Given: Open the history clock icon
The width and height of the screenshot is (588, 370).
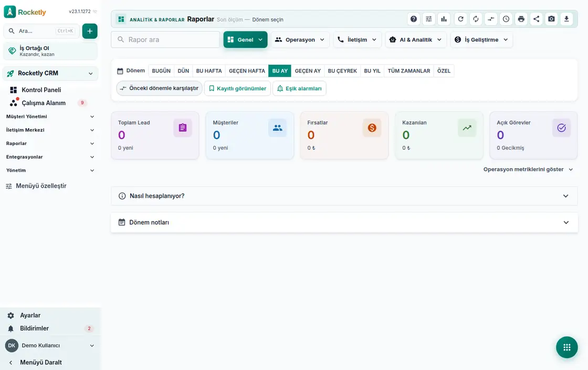Looking at the screenshot, I should (506, 19).
